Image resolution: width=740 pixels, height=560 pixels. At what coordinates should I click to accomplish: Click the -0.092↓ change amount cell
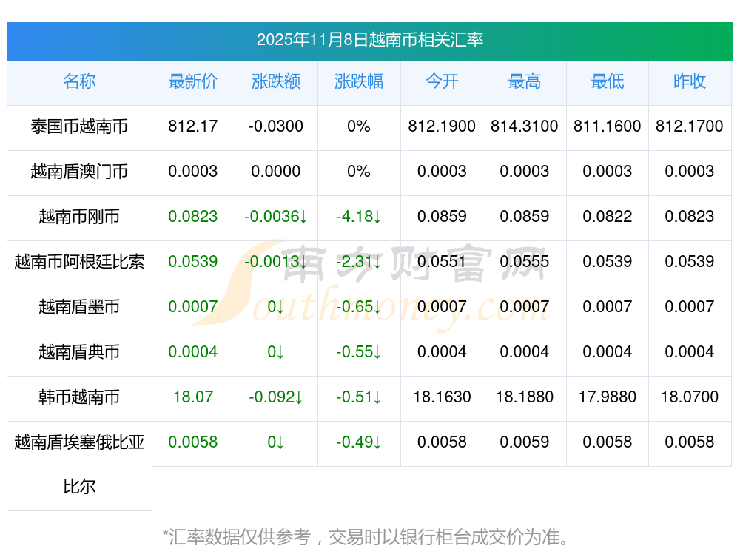click(276, 397)
